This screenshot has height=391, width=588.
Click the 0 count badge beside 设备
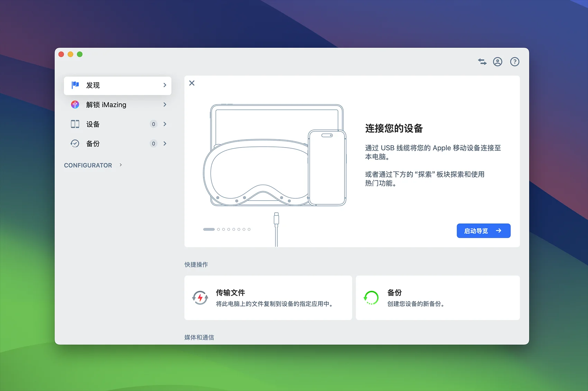(x=154, y=124)
